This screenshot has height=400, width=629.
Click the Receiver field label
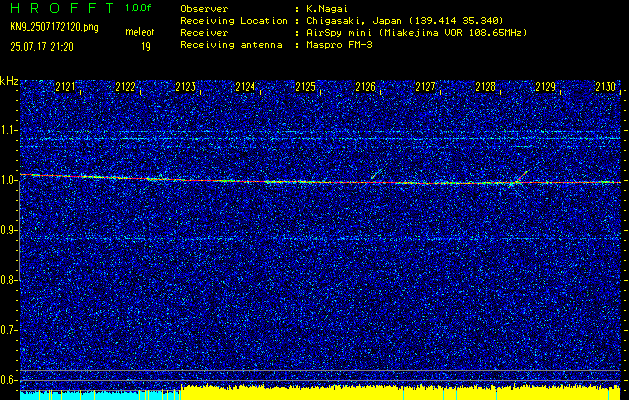[x=204, y=33]
